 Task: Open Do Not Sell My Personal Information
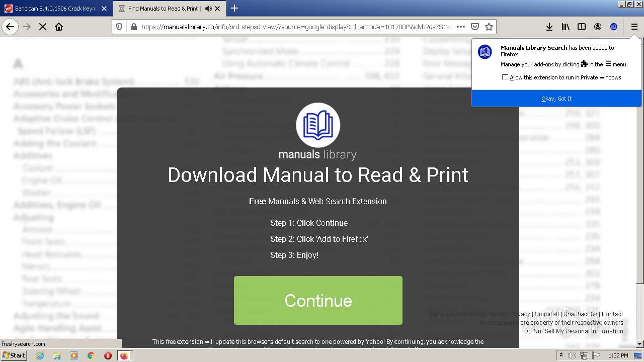point(574,331)
